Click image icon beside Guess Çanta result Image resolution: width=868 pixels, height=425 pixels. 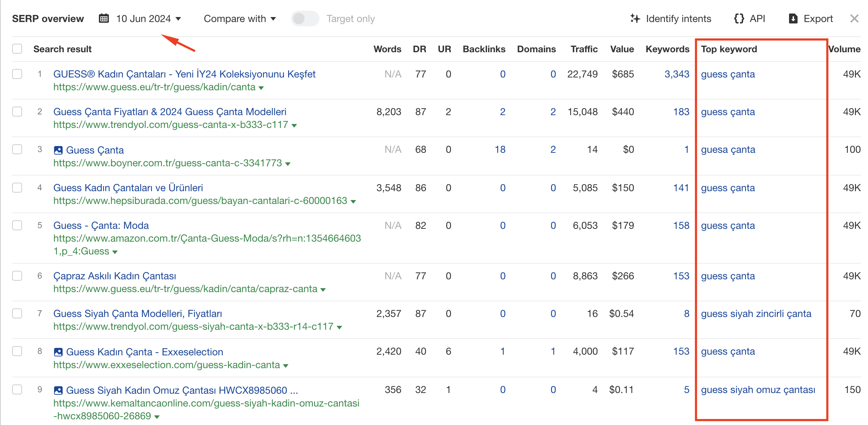click(58, 150)
